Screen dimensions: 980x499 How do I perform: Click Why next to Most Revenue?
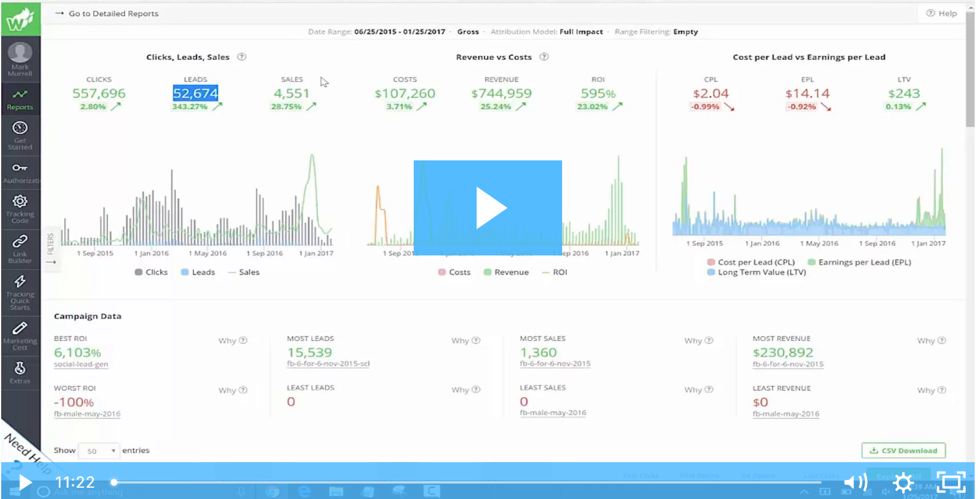932,341
